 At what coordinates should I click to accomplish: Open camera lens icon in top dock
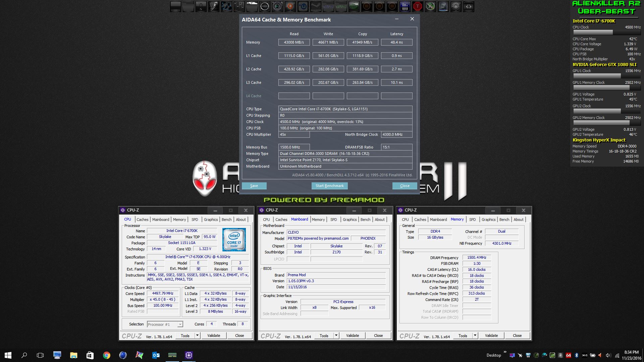[277, 6]
